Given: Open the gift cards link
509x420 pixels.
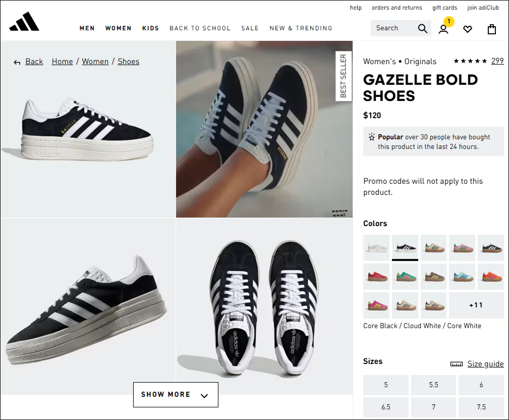Looking at the screenshot, I should (445, 8).
